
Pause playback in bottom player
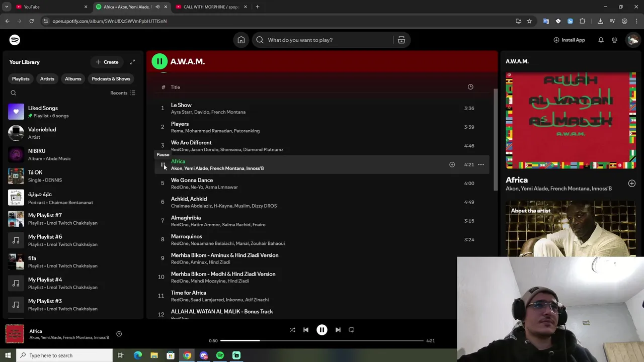coord(322,330)
